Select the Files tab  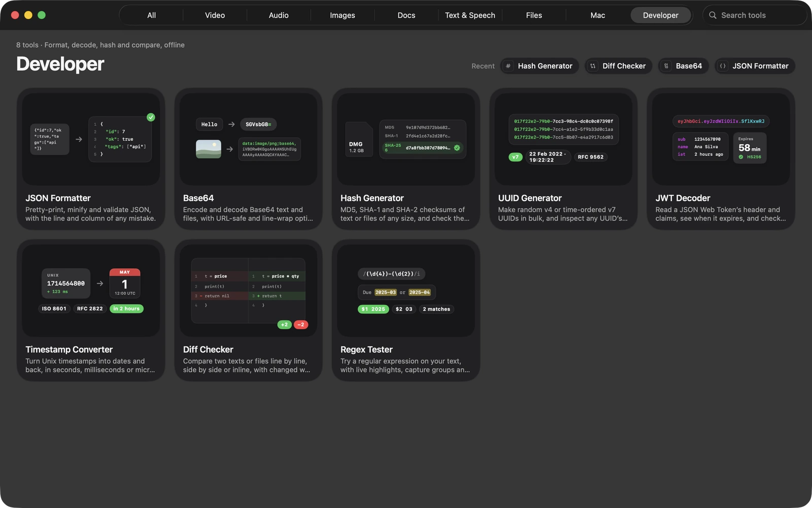[x=534, y=15]
